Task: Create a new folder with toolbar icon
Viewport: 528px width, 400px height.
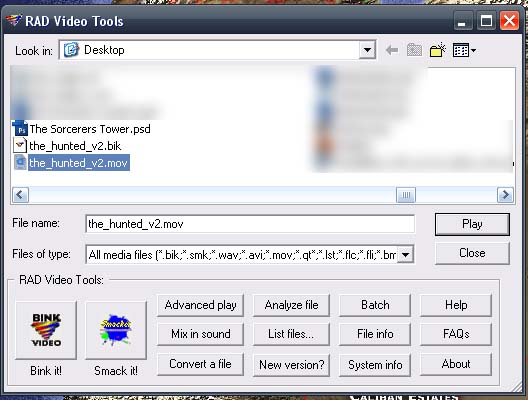Action: [437, 51]
